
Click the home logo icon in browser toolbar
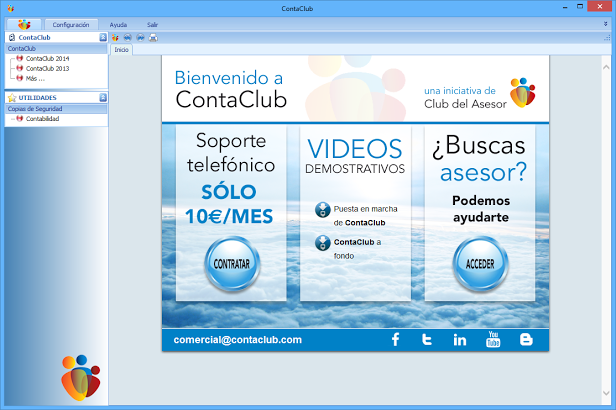115,38
